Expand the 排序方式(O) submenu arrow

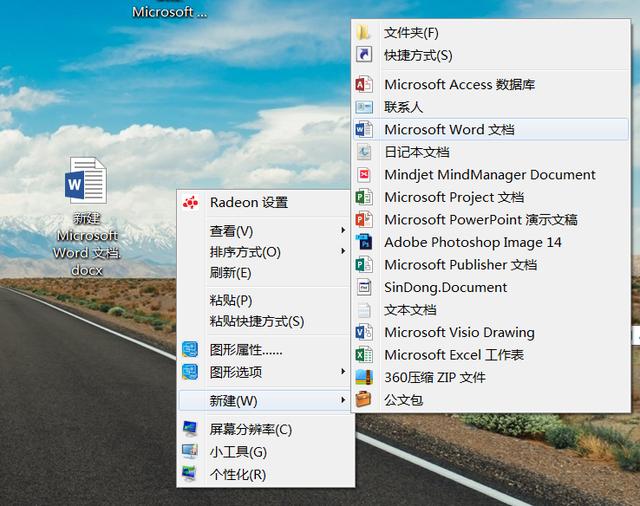click(x=343, y=251)
